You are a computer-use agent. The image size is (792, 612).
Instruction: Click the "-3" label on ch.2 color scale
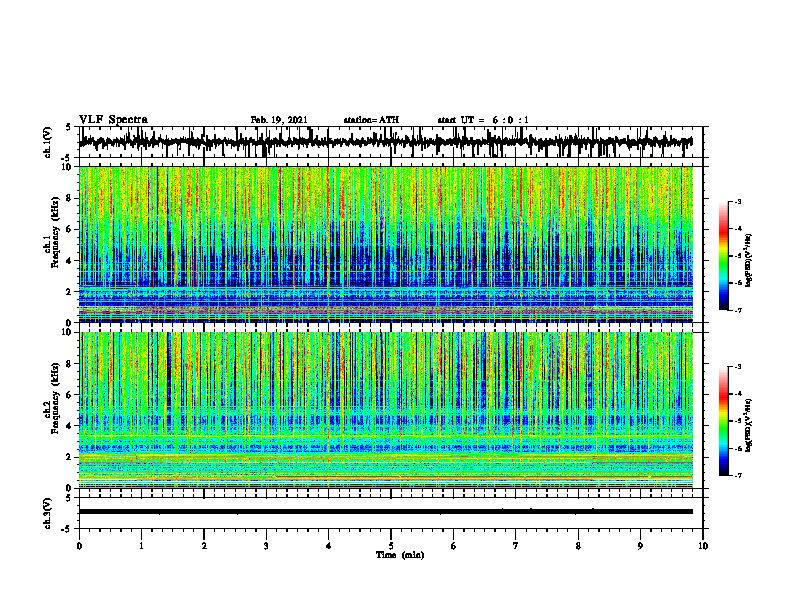737,367
